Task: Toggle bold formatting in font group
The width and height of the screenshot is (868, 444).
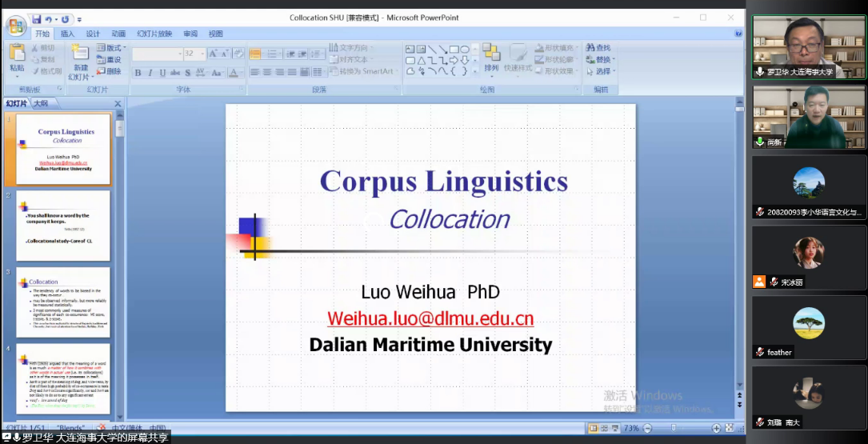Action: (138, 73)
